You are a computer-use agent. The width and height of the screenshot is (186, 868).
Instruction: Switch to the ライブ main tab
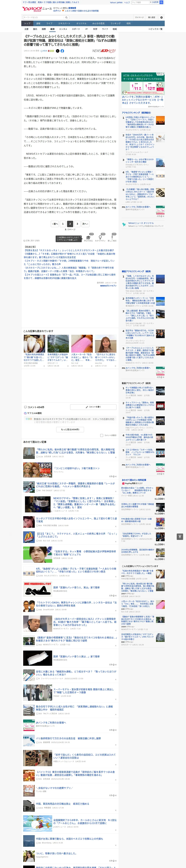(x=49, y=24)
